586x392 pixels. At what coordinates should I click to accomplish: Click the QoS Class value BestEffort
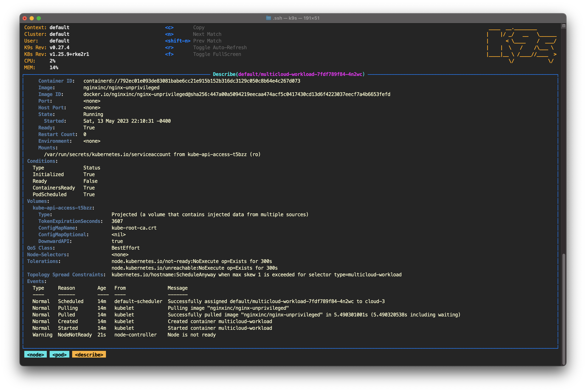pos(126,248)
